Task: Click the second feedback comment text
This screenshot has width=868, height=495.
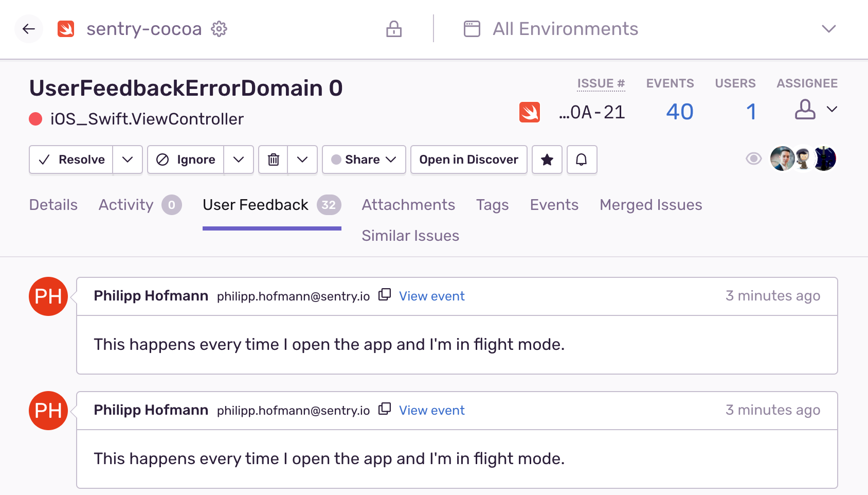Action: point(329,458)
